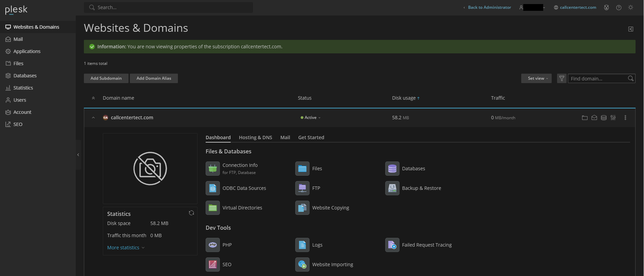Open the Virtual Directories icon
The height and width of the screenshot is (276, 644).
[212, 208]
